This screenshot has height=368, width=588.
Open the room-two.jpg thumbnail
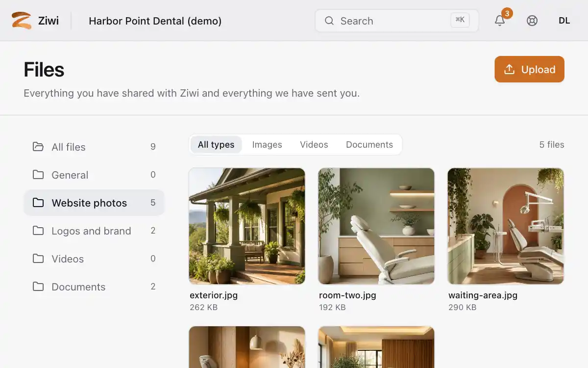tap(376, 226)
